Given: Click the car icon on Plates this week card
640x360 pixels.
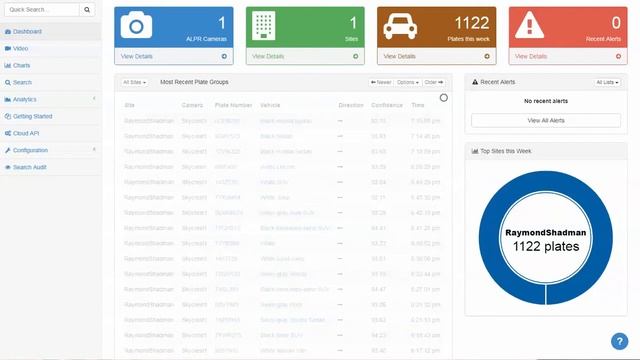Looking at the screenshot, I should (x=400, y=26).
